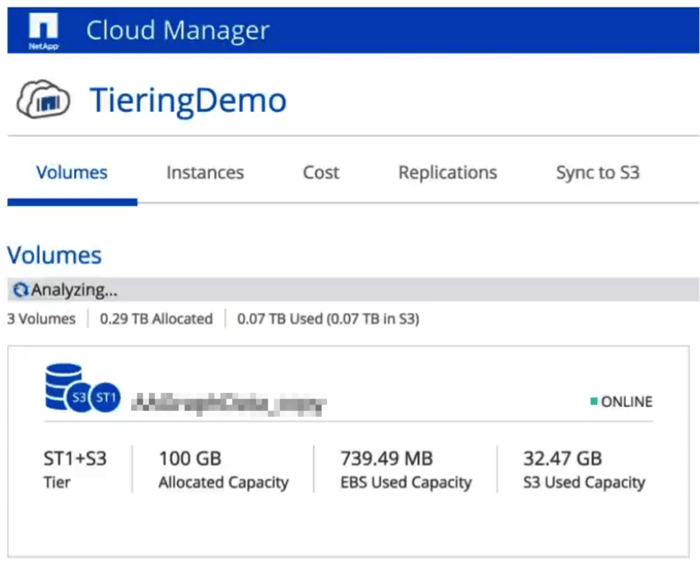The width and height of the screenshot is (700, 569).
Task: Click the blurred volume name
Action: (232, 402)
